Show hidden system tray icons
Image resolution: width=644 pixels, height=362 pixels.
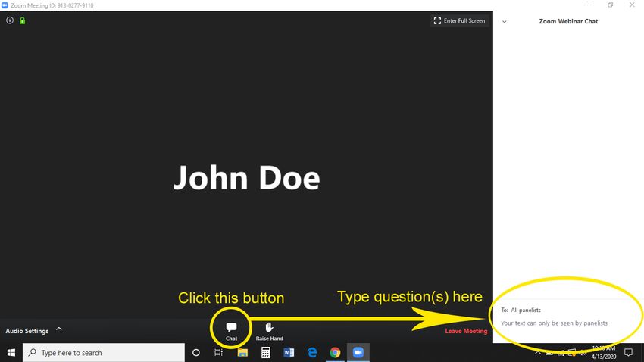tap(538, 353)
